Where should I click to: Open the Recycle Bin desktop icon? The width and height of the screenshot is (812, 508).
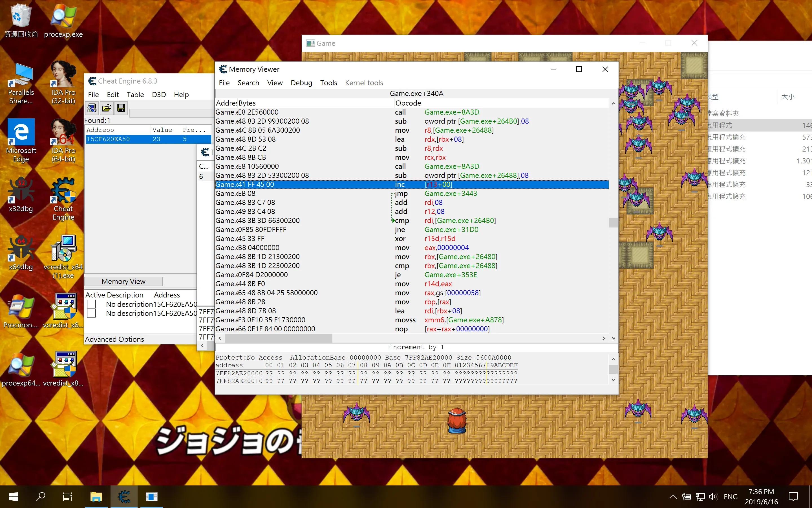pyautogui.click(x=21, y=21)
